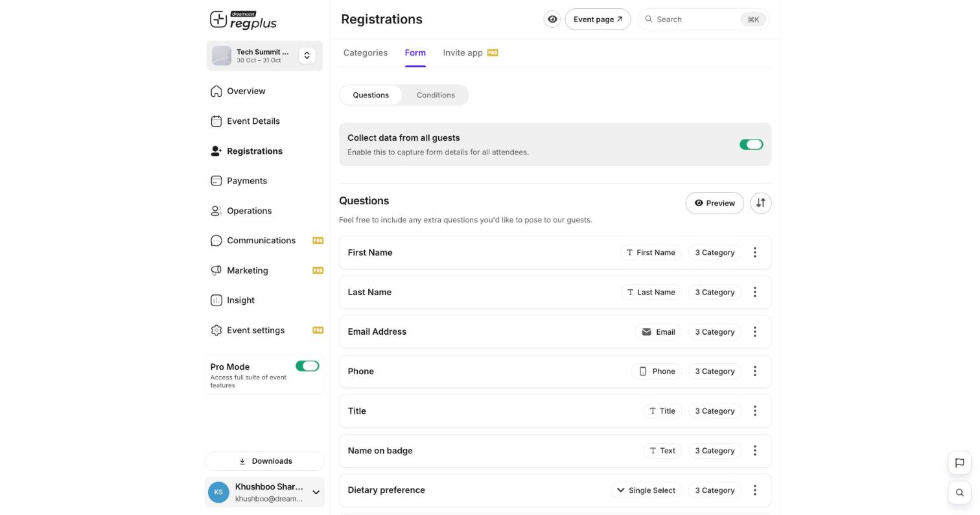Click 3 Category tag on Title
This screenshot has height=515, width=980.
pyautogui.click(x=714, y=411)
